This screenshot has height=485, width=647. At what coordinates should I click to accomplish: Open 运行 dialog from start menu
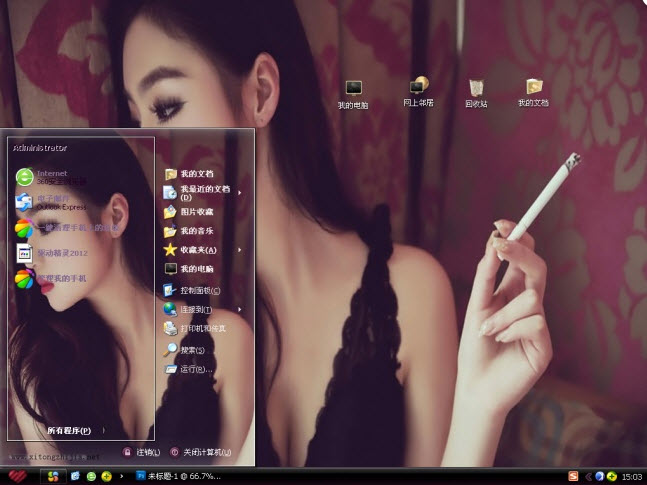click(x=194, y=369)
